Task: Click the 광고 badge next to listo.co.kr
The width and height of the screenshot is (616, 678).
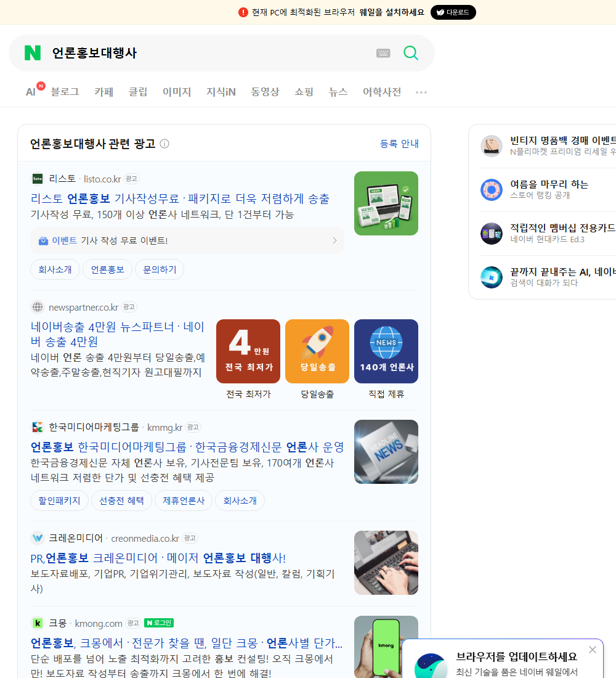Action: [131, 179]
